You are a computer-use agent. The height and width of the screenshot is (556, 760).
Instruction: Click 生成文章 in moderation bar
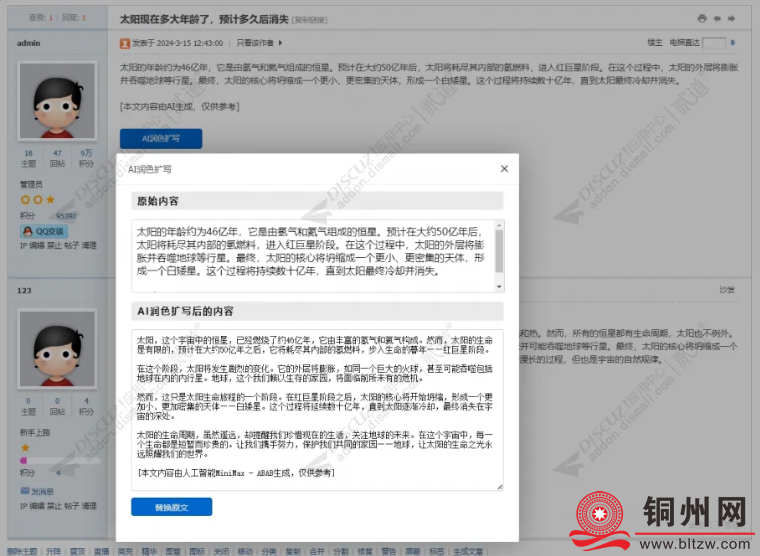click(468, 551)
